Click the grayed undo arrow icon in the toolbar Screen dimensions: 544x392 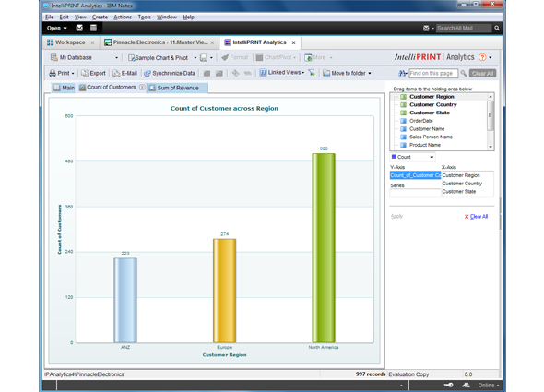[248, 73]
